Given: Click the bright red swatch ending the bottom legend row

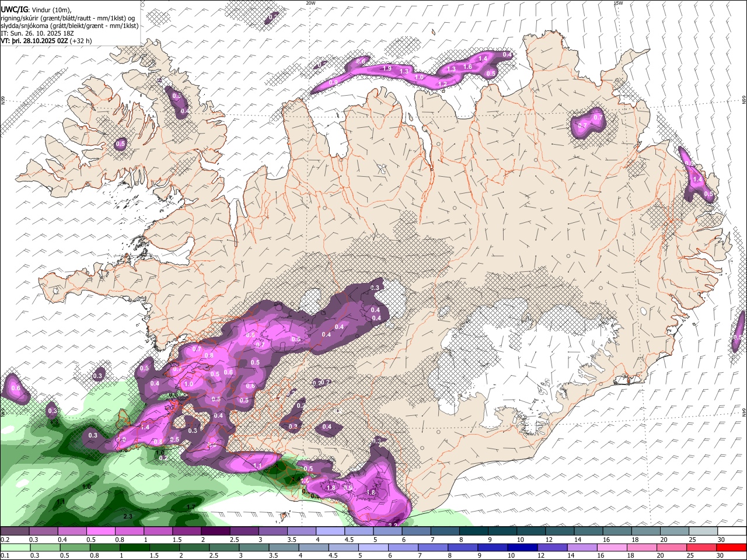Looking at the screenshot, I should (x=731, y=547).
